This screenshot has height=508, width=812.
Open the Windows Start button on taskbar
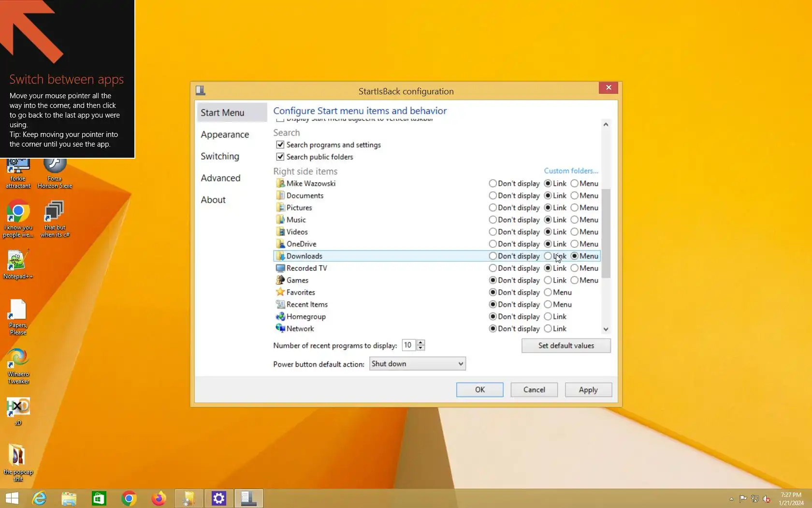pyautogui.click(x=12, y=498)
